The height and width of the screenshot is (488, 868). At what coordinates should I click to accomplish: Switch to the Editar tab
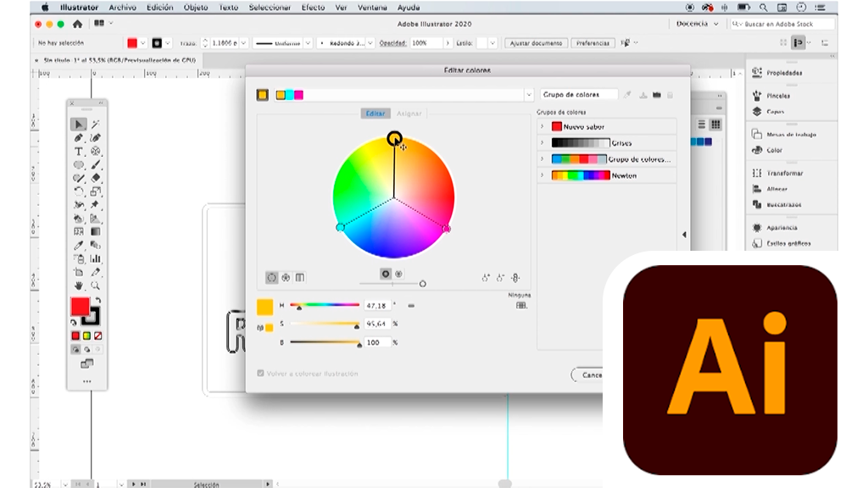pos(375,114)
